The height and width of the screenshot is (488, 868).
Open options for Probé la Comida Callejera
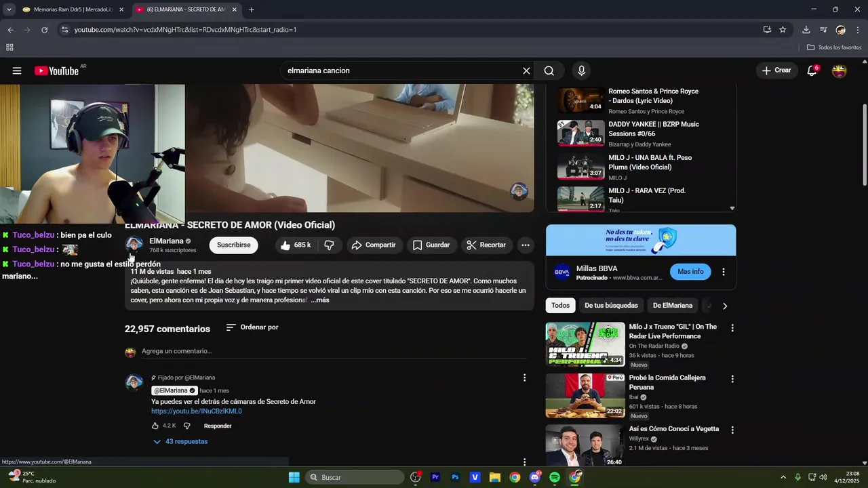point(732,379)
